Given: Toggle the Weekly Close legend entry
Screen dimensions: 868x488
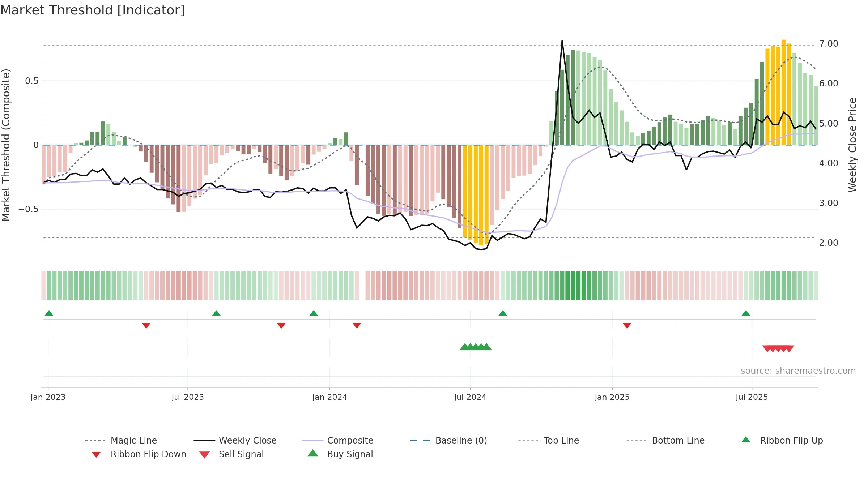Looking at the screenshot, I should tap(235, 440).
